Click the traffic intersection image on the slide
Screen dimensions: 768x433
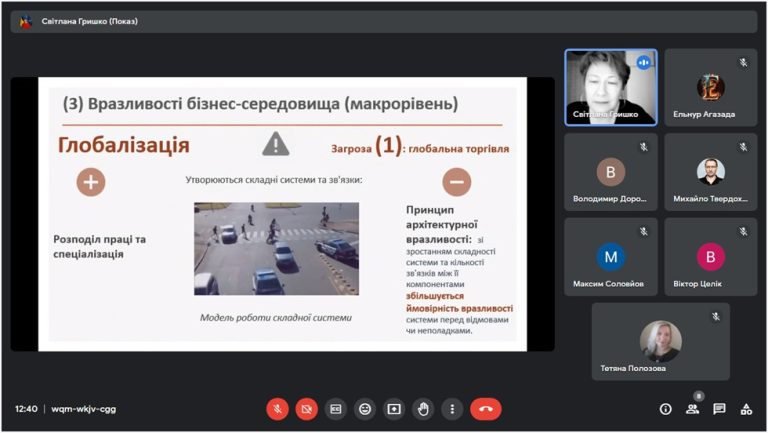(276, 249)
